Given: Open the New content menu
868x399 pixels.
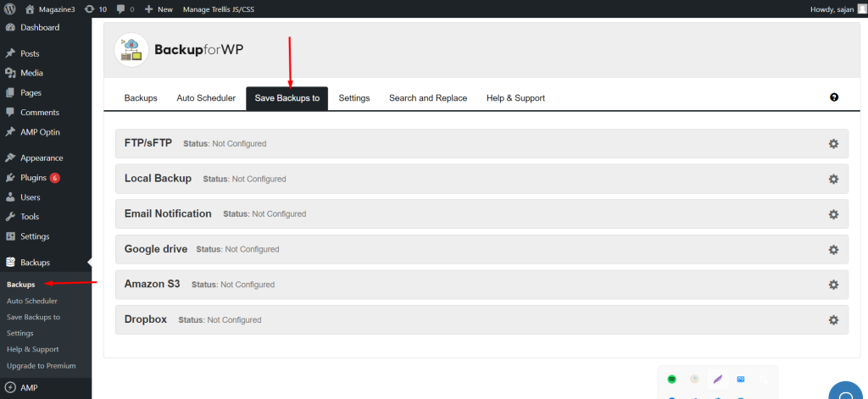Looking at the screenshot, I should click(159, 8).
